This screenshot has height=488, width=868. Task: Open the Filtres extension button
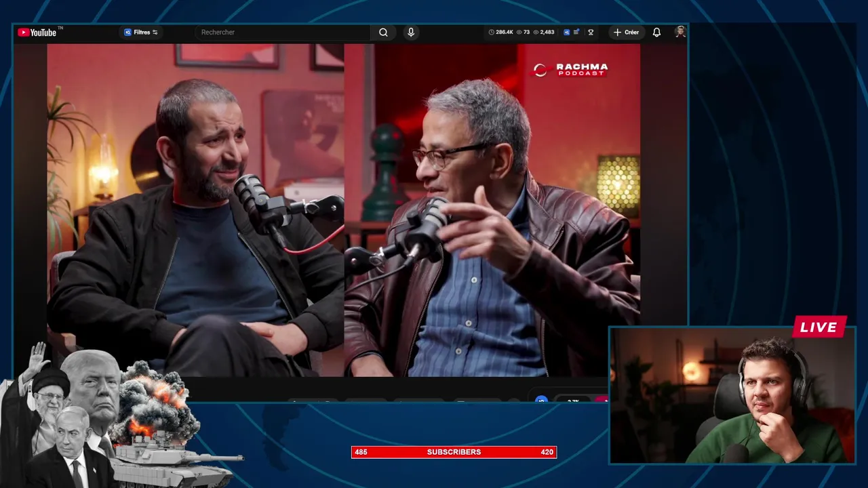click(x=141, y=32)
